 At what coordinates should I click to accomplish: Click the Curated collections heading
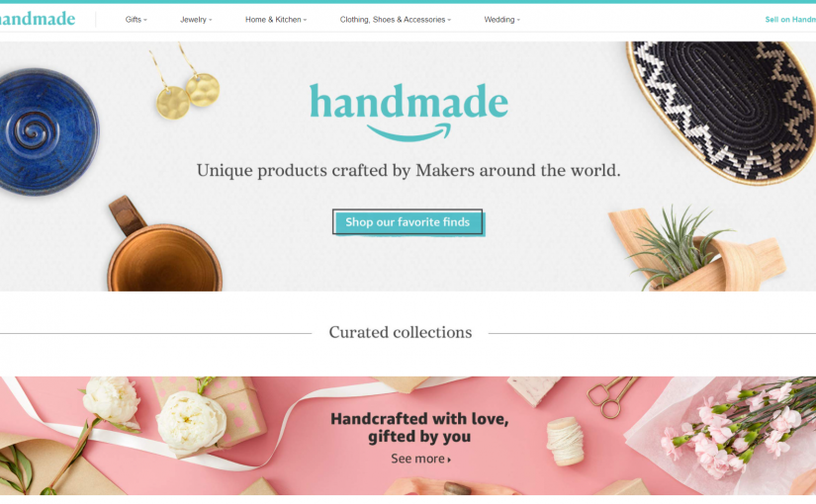401,332
